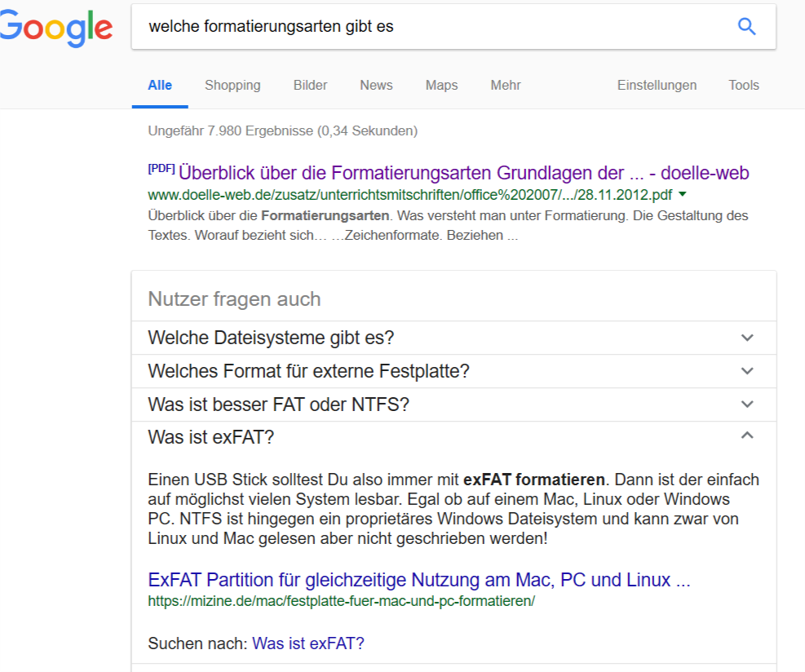Image resolution: width=805 pixels, height=672 pixels.
Task: Switch to the Shopping tab
Action: pos(232,85)
